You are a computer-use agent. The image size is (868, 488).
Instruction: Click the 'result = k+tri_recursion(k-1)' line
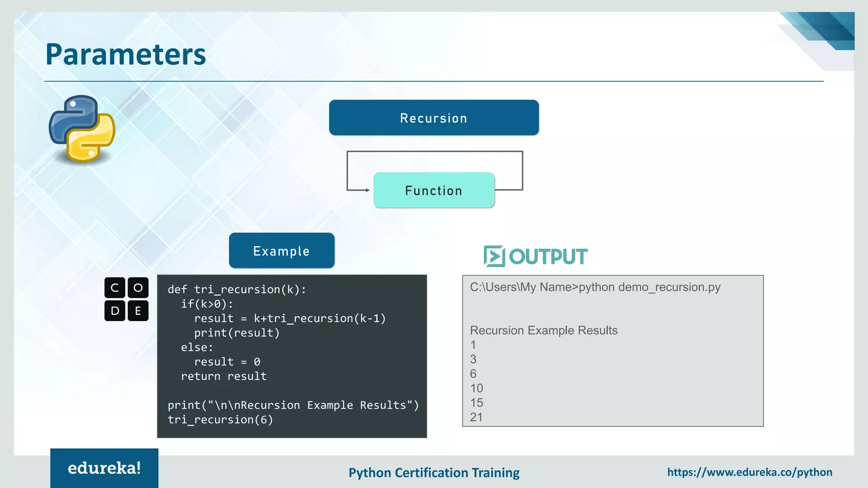(x=290, y=319)
